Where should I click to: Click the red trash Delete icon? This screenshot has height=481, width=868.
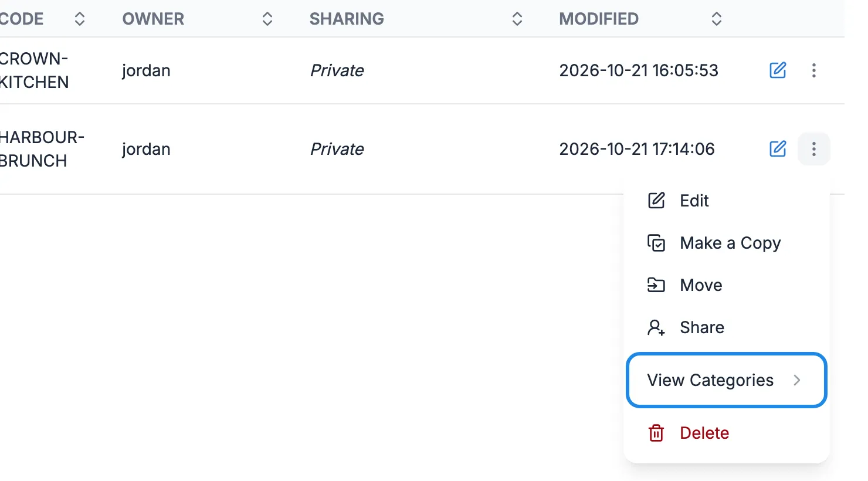[656, 433]
